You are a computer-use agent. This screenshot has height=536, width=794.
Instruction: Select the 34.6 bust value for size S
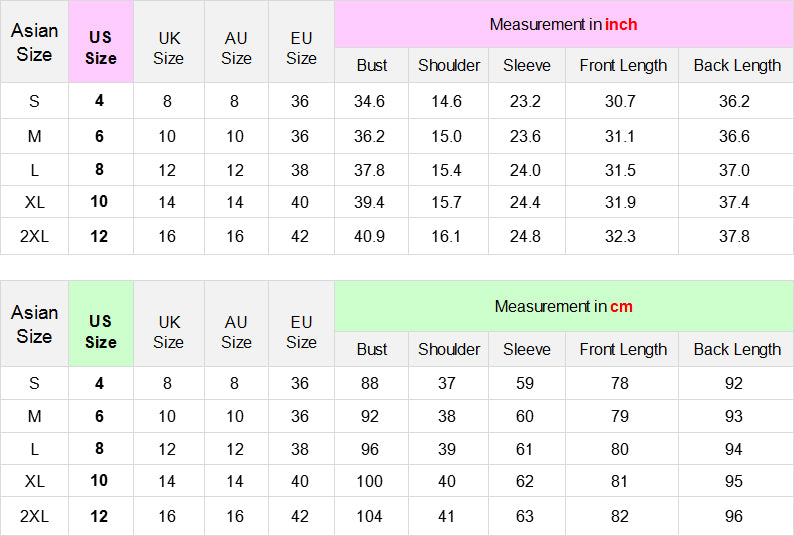(x=369, y=101)
